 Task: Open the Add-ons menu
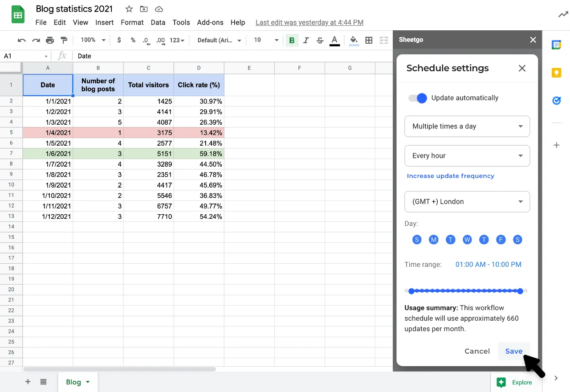coord(210,22)
